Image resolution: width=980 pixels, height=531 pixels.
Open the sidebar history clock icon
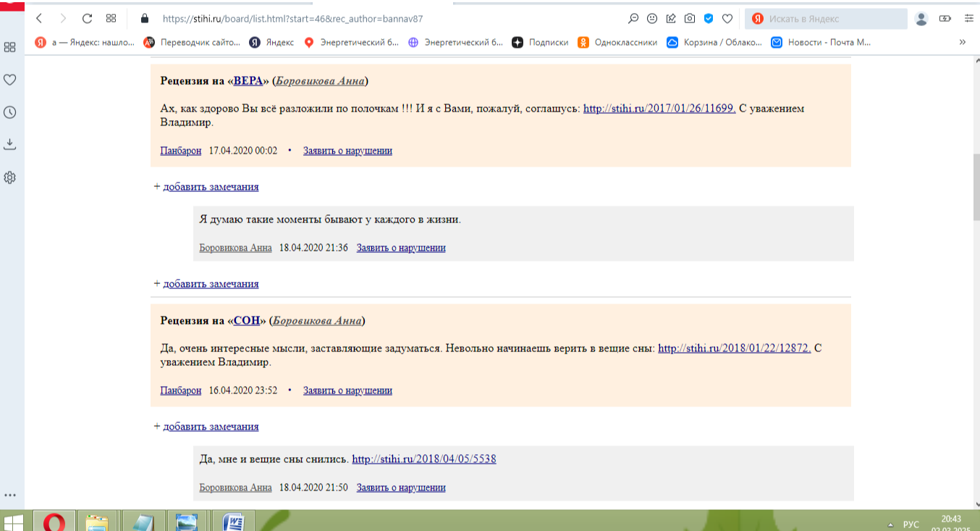pos(10,112)
